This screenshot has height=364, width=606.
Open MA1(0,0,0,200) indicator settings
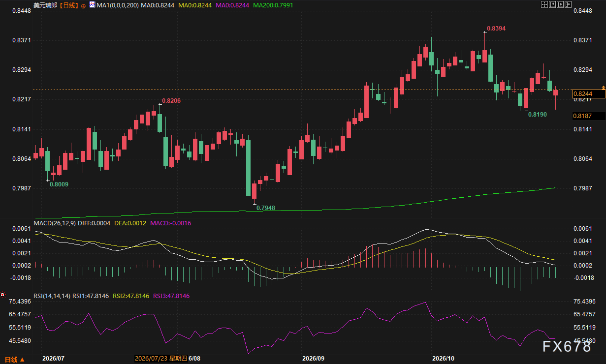(117, 5)
